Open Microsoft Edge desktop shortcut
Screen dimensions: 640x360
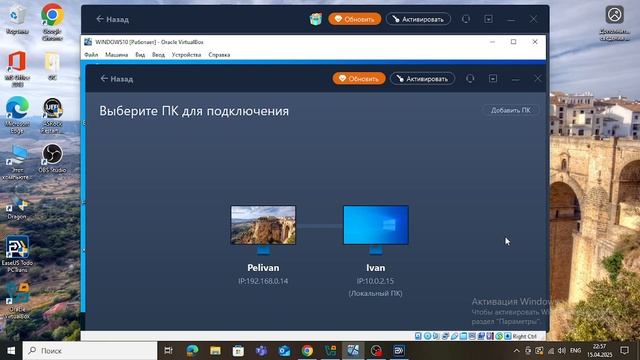pos(17,115)
